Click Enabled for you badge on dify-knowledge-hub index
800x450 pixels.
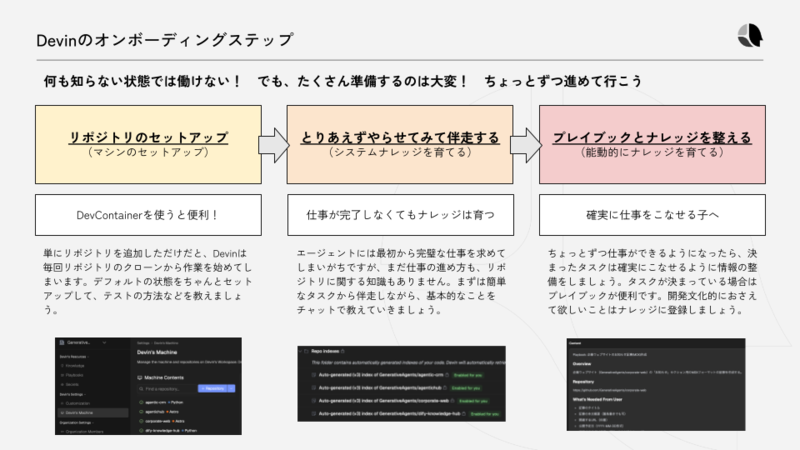[x=485, y=414]
